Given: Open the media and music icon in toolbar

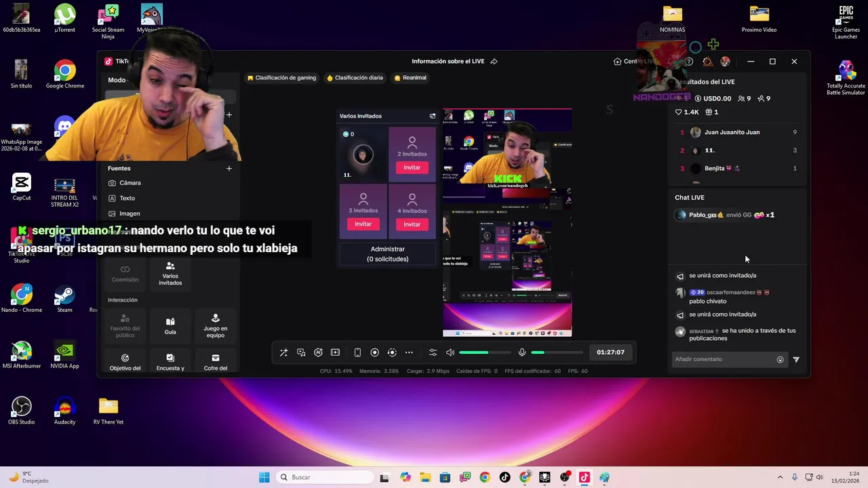Looking at the screenshot, I should (301, 352).
